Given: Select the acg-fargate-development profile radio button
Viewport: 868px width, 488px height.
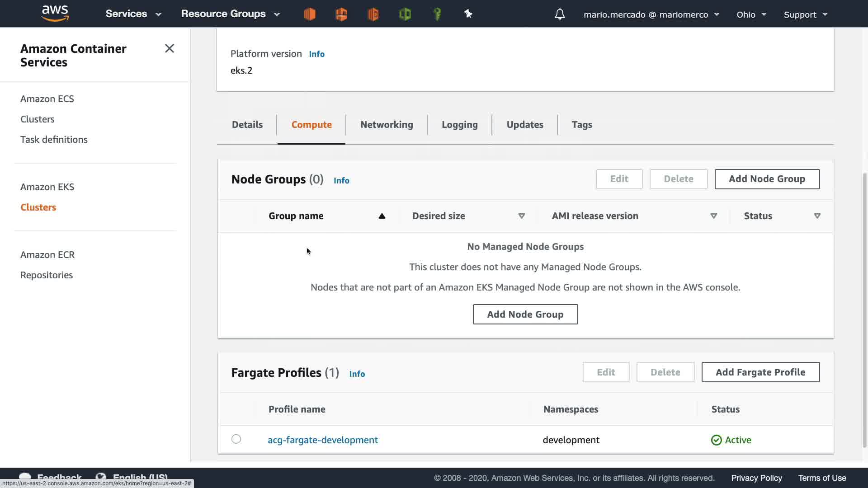Looking at the screenshot, I should point(236,439).
